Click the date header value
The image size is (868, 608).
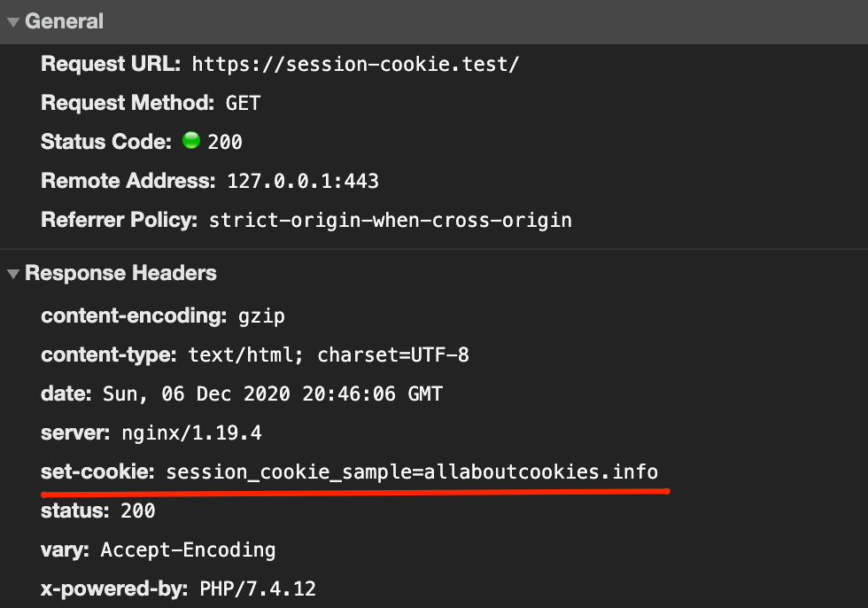pos(273,394)
